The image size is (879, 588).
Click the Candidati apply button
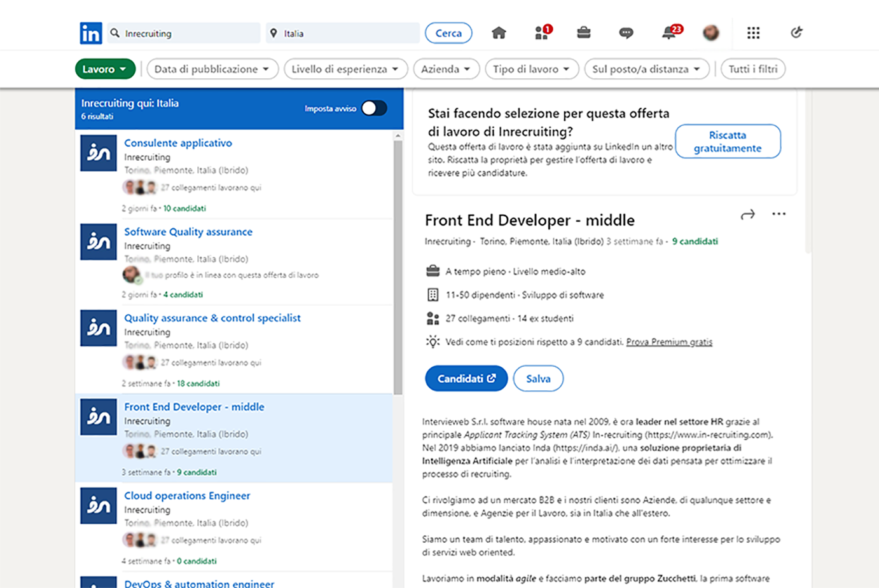coord(466,378)
